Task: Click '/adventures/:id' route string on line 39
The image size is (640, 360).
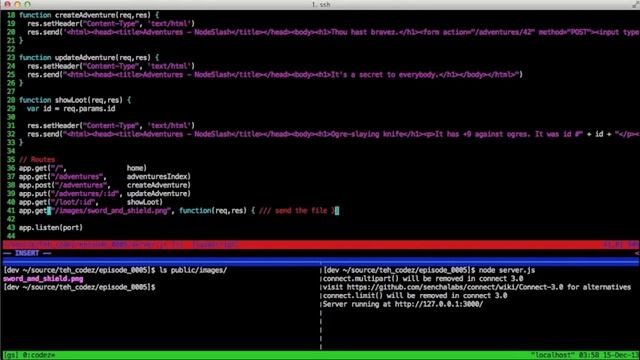Action: (x=85, y=194)
